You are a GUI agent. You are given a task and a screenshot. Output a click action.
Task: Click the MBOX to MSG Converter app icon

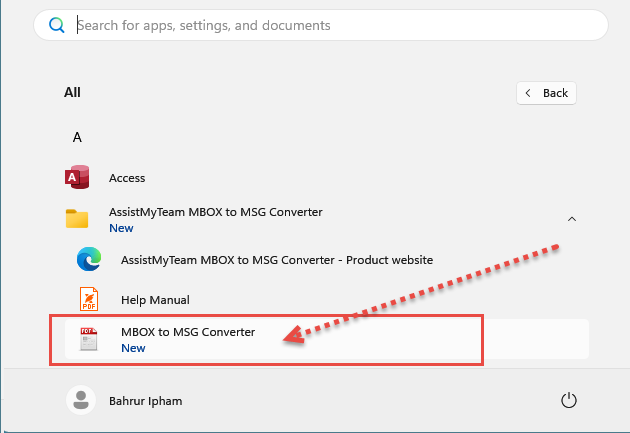89,339
